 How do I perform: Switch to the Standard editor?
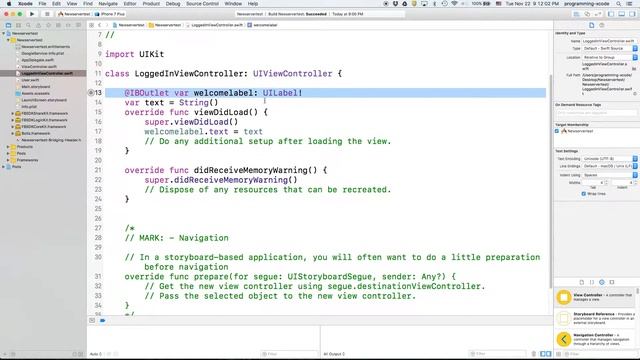576,14
